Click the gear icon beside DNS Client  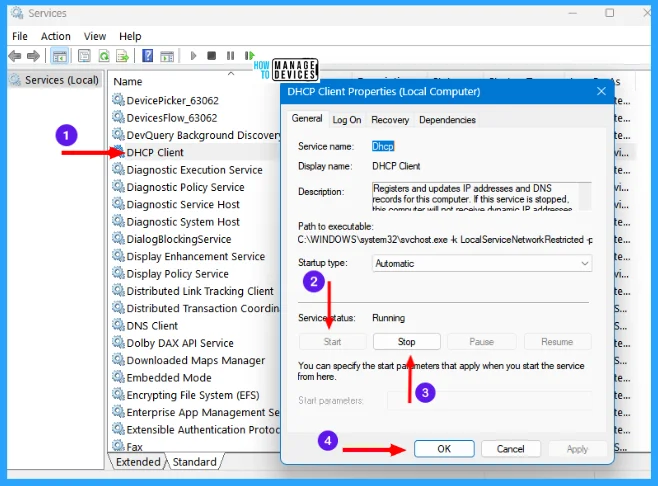click(x=118, y=325)
